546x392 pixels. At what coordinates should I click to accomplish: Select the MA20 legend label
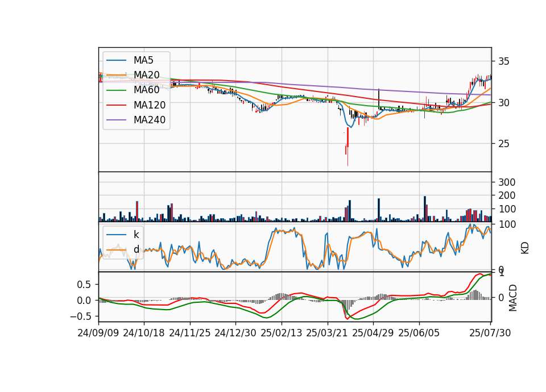146,75
